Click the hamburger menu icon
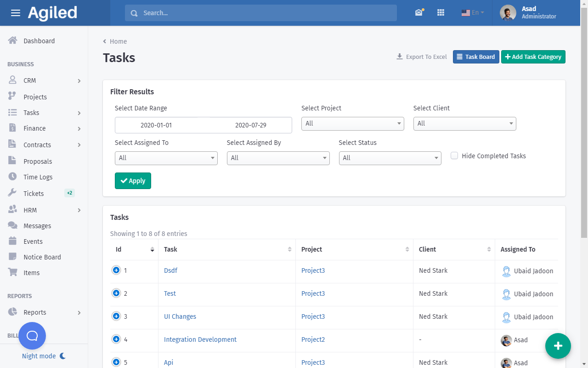Image resolution: width=588 pixels, height=368 pixels. pyautogui.click(x=16, y=13)
